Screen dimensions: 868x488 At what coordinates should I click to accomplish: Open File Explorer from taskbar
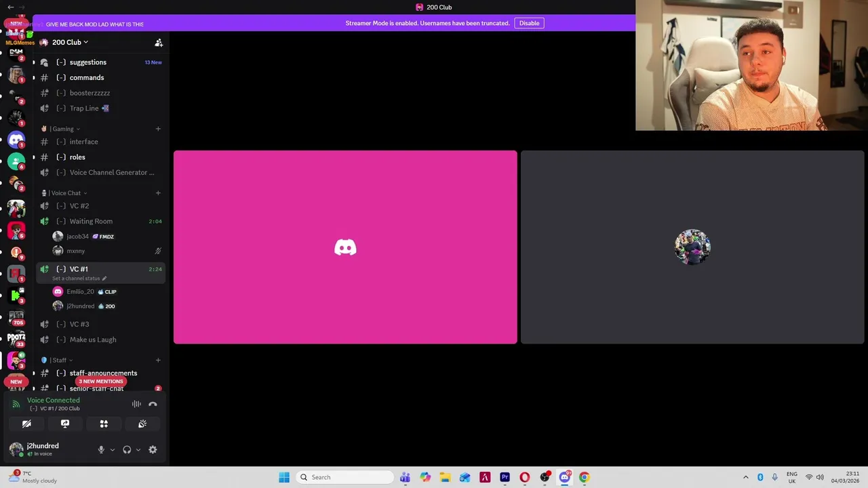[x=445, y=477]
